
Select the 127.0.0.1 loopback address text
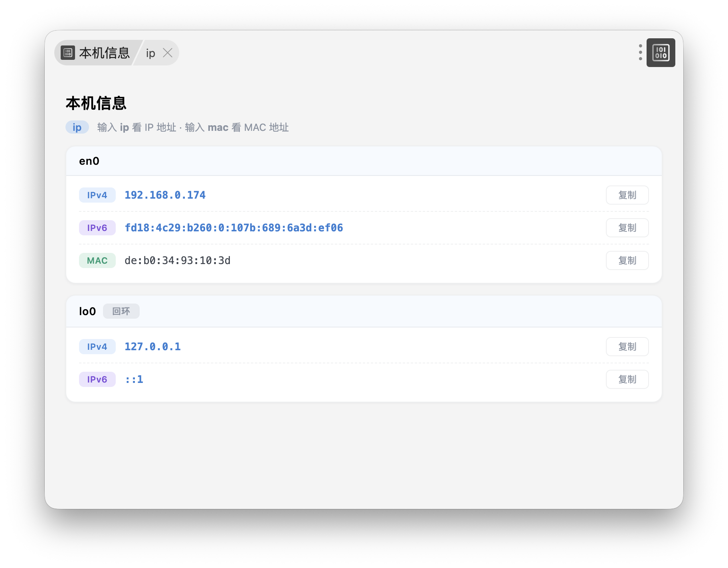coord(152,347)
